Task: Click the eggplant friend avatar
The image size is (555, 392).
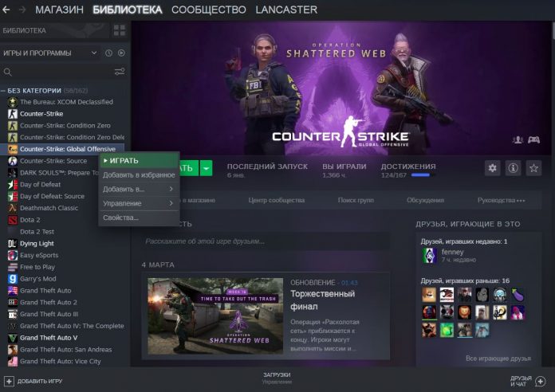Action: pos(518,295)
